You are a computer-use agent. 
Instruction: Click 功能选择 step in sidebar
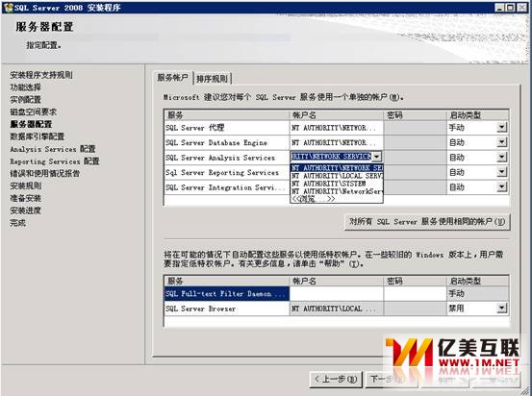coord(25,87)
